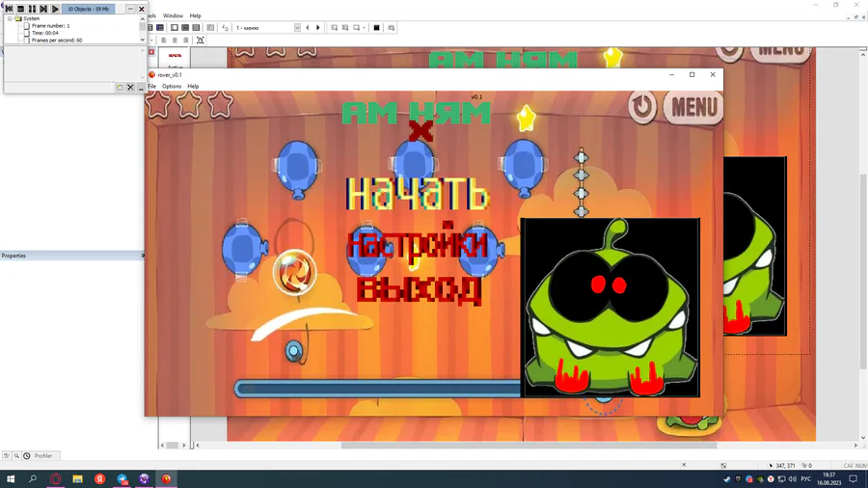The image size is (868, 488).
Task: Click the '10 Objects - 59 Mb' indicator
Action: tap(89, 9)
